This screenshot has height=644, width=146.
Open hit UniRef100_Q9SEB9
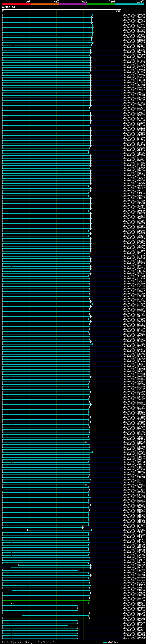coord(134,72)
